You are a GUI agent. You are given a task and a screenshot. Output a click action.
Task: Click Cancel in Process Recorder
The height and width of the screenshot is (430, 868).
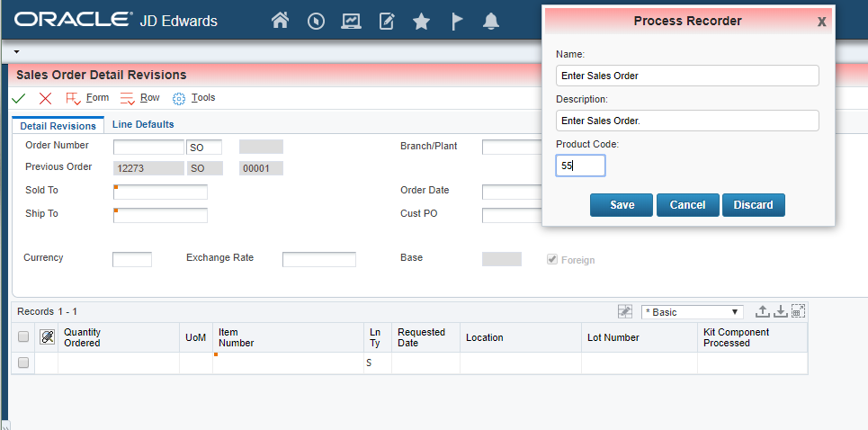tap(687, 205)
